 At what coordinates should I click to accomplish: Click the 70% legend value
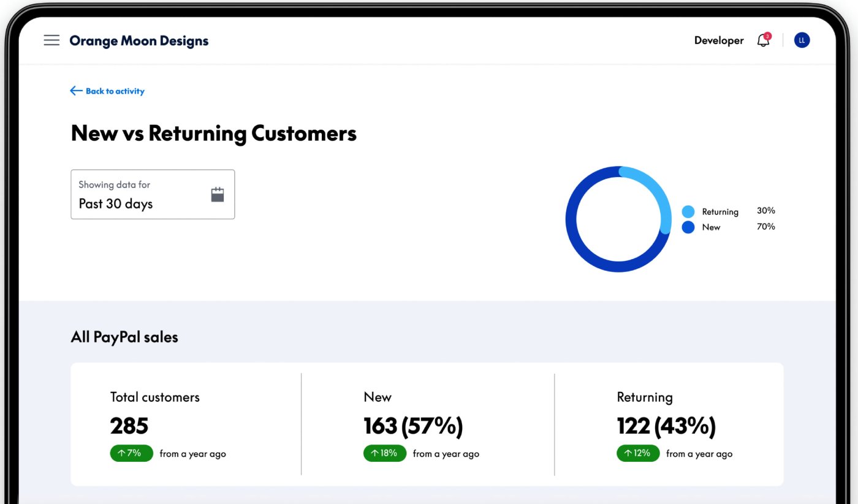(765, 227)
